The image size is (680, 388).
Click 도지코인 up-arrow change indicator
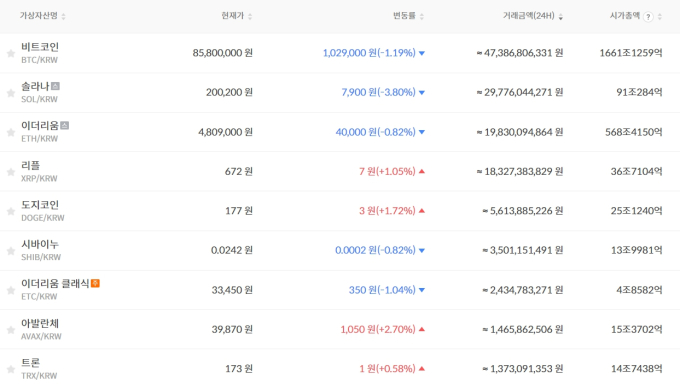[422, 211]
